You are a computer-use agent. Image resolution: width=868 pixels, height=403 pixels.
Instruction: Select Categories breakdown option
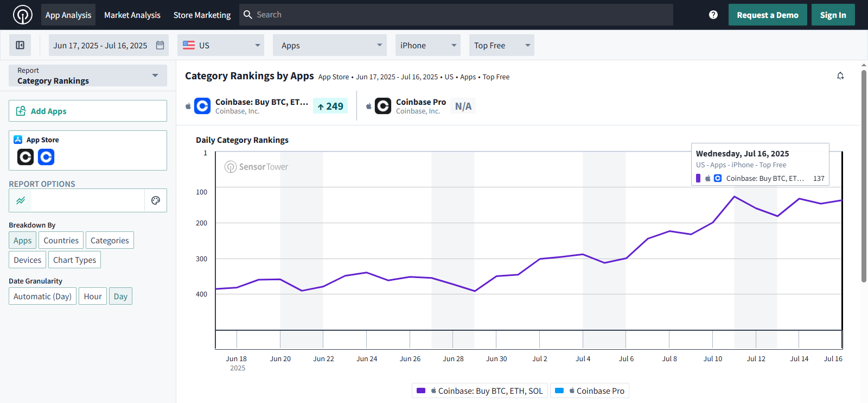110,240
